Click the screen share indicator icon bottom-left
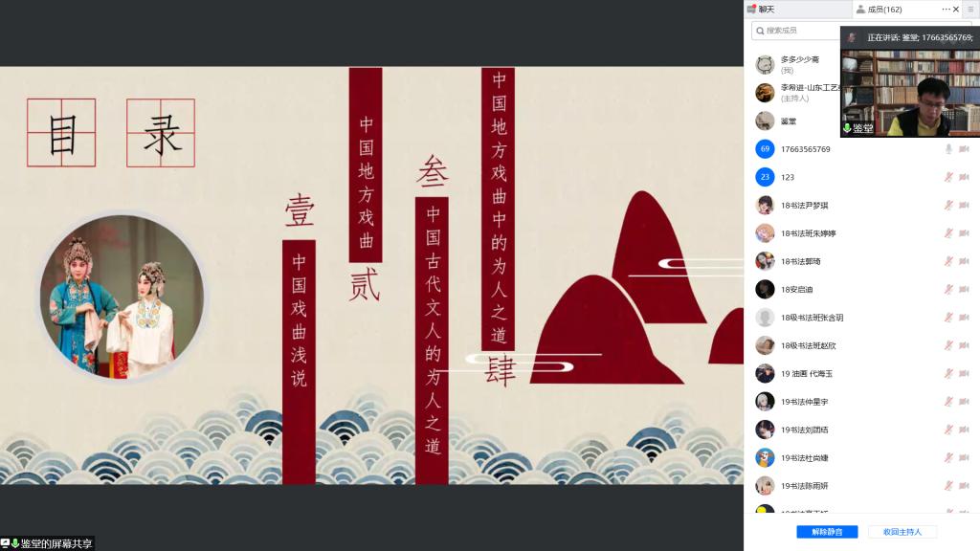This screenshot has height=551, width=980. 6,543
